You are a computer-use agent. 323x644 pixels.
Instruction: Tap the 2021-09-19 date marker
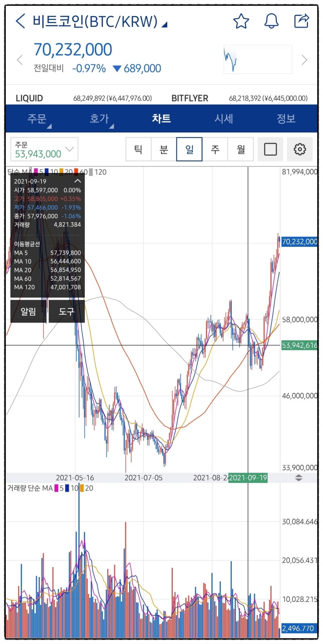pyautogui.click(x=248, y=478)
